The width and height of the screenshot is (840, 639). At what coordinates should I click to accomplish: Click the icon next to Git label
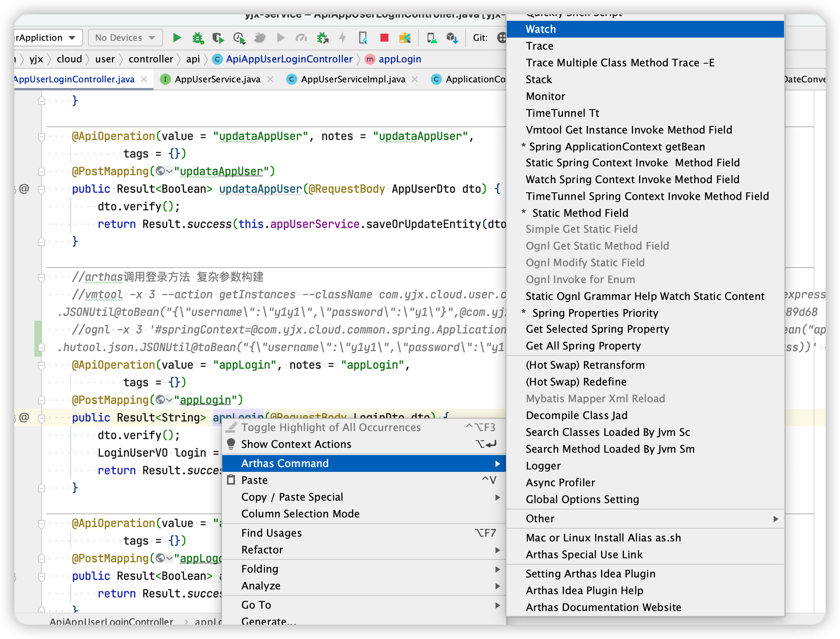tap(501, 38)
